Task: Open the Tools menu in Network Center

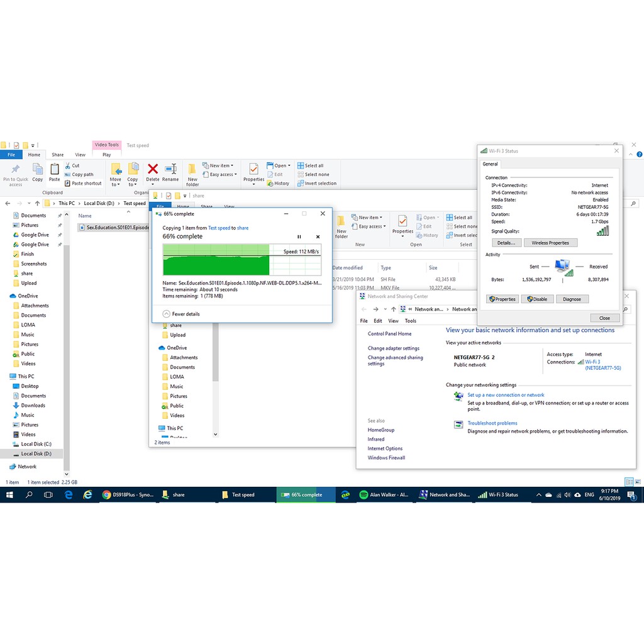Action: pos(410,321)
